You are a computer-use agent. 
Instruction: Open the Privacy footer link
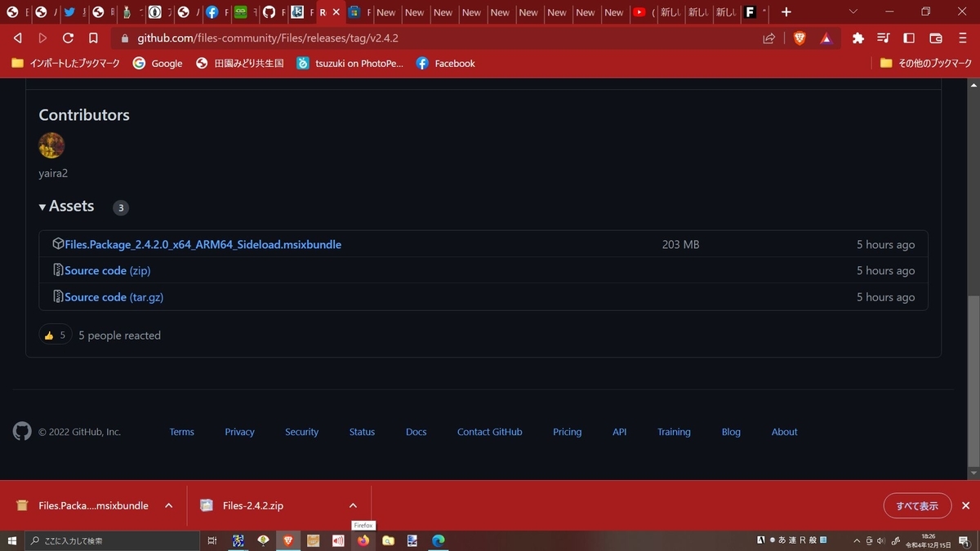[240, 432]
